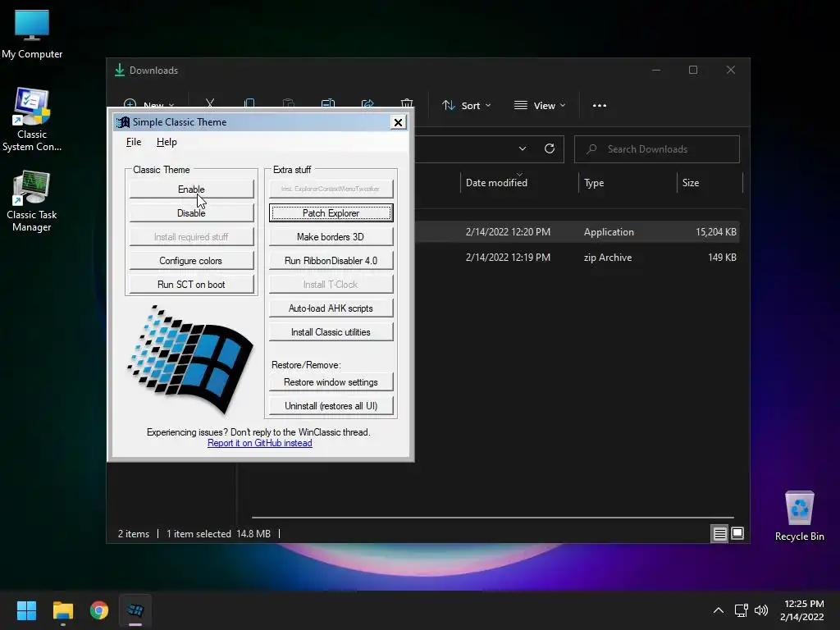Click Enable classic theme button
This screenshot has height=630, width=840.
pos(191,189)
